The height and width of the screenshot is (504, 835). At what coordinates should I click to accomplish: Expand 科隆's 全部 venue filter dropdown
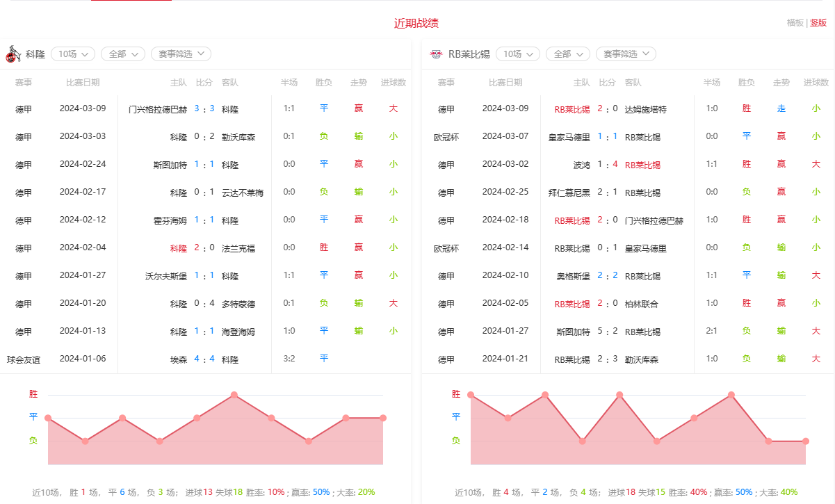pos(123,54)
